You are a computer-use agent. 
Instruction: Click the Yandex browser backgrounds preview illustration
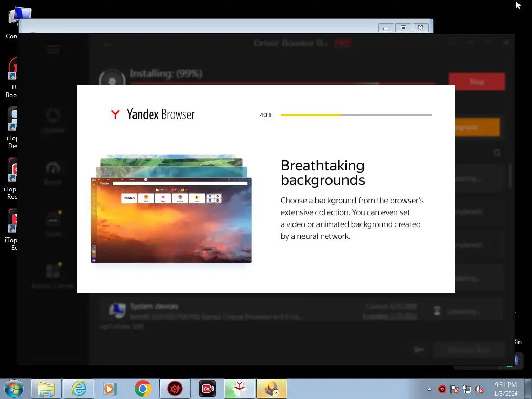pos(171,209)
